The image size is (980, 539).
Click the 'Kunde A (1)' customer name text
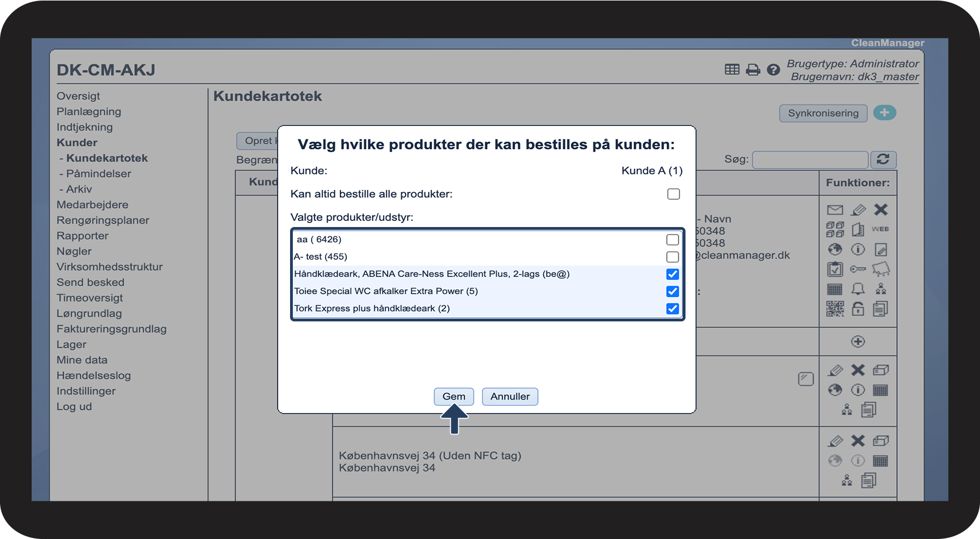652,171
